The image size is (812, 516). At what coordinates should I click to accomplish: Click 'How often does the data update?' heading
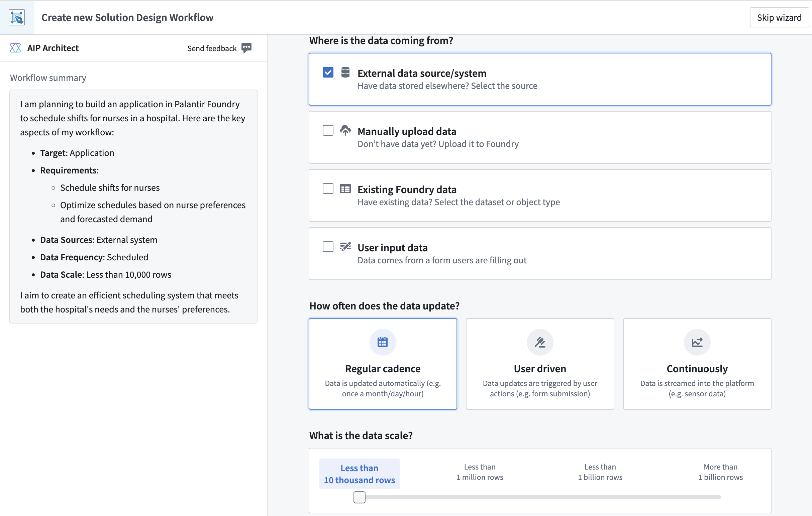[384, 306]
